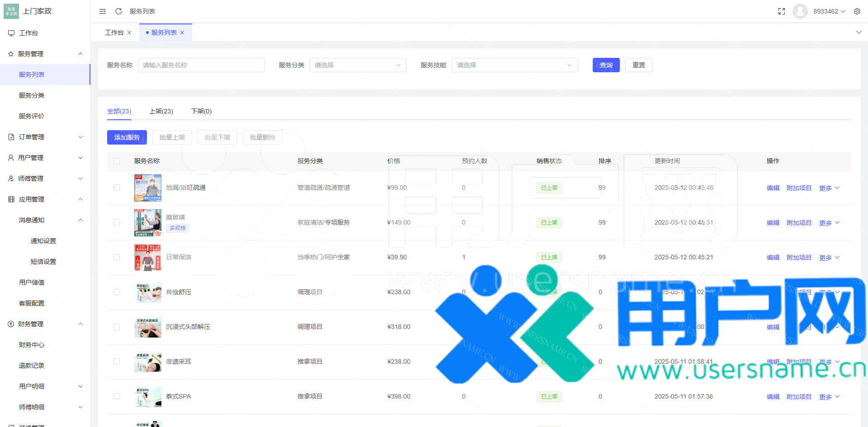Tick the select-all checkbox in table header
This screenshot has width=868, height=427.
click(x=117, y=161)
